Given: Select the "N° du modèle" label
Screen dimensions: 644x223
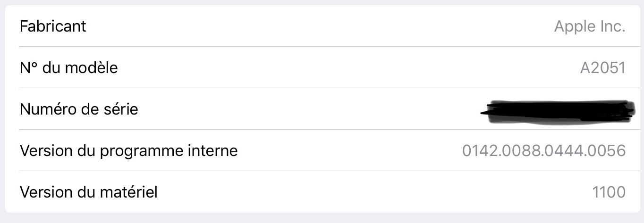Looking at the screenshot, I should (68, 68).
